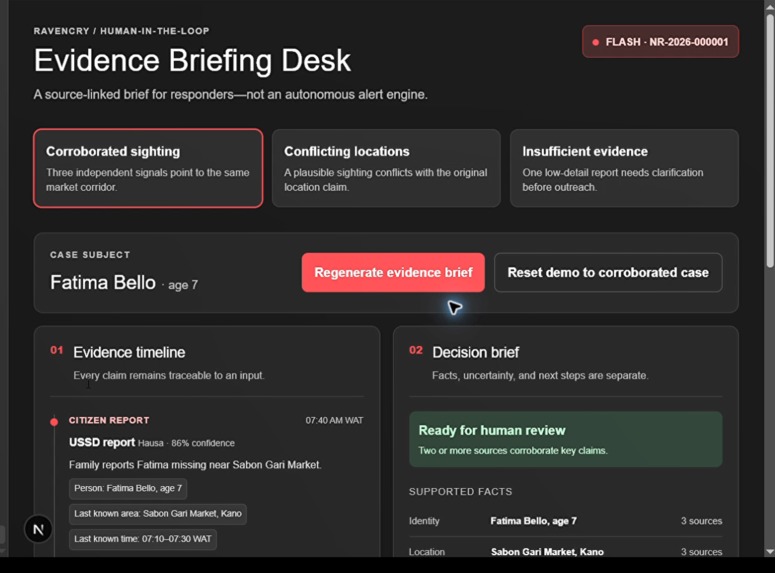This screenshot has width=775, height=573.
Task: Click the Decision brief section heading
Action: (475, 353)
